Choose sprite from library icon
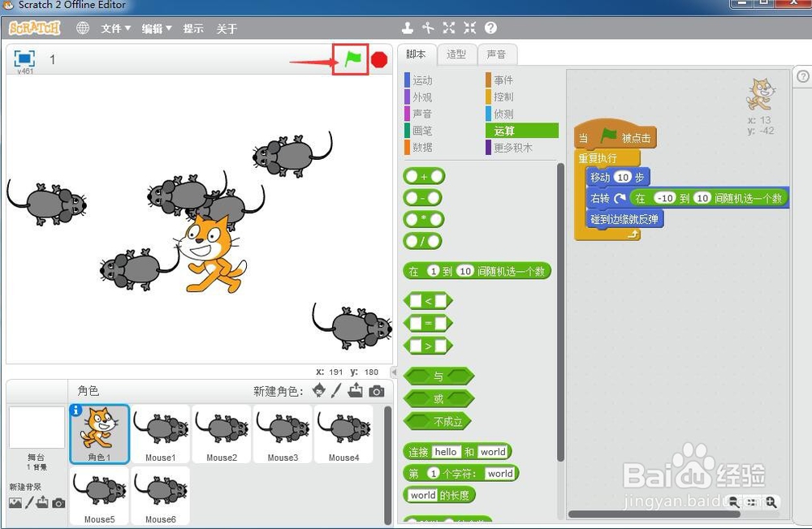812x529 pixels. tap(319, 391)
